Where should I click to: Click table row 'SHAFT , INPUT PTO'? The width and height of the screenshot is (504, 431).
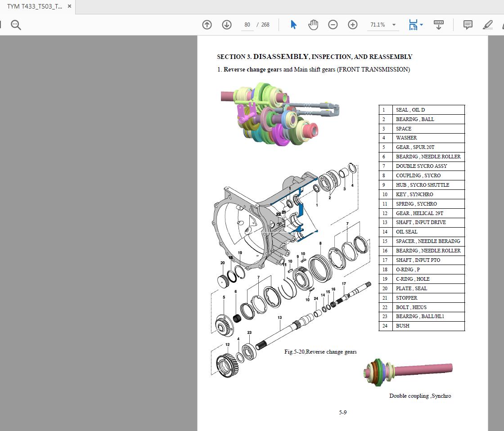coord(422,260)
